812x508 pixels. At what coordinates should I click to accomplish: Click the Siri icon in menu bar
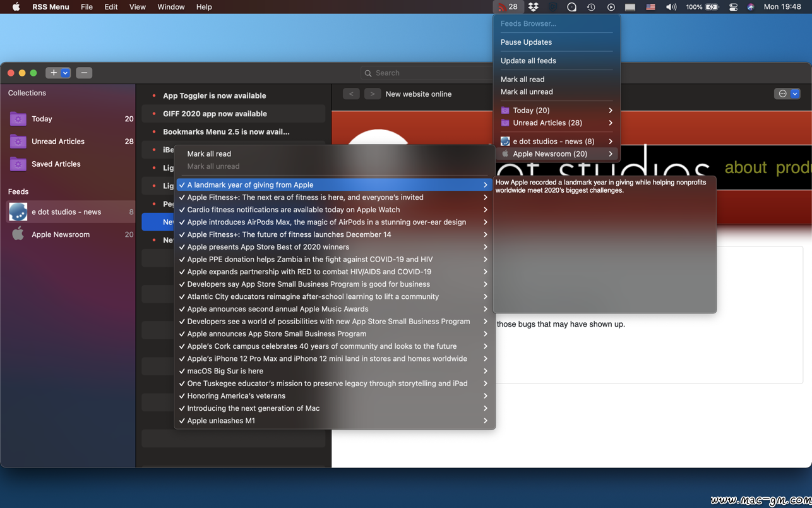751,7
